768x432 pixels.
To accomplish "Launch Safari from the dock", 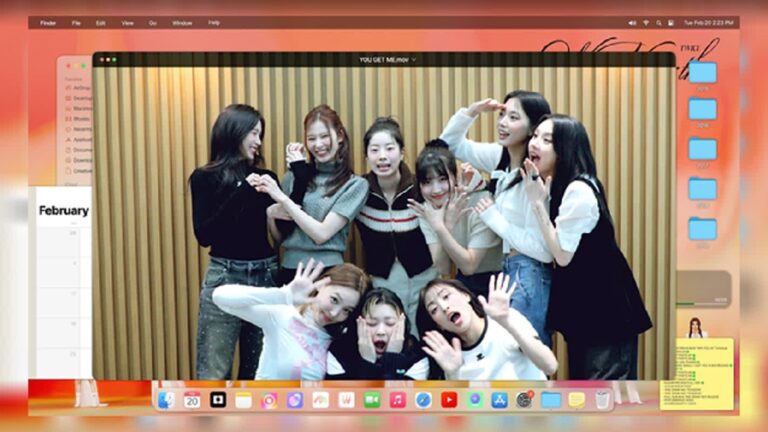I will click(x=424, y=400).
